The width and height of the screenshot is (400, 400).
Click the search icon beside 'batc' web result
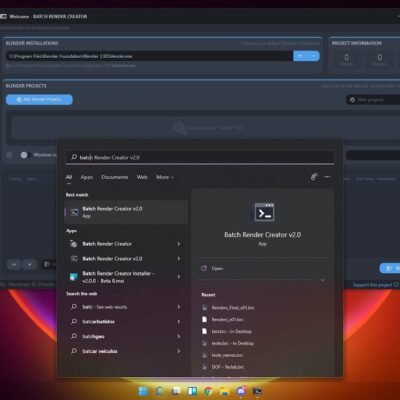click(74, 307)
